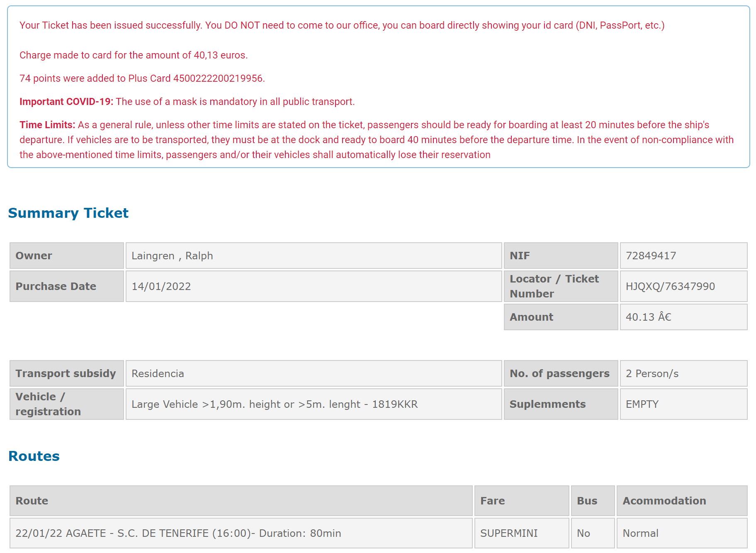The image size is (756, 553).
Task: Click the Routes section heading
Action: (34, 456)
